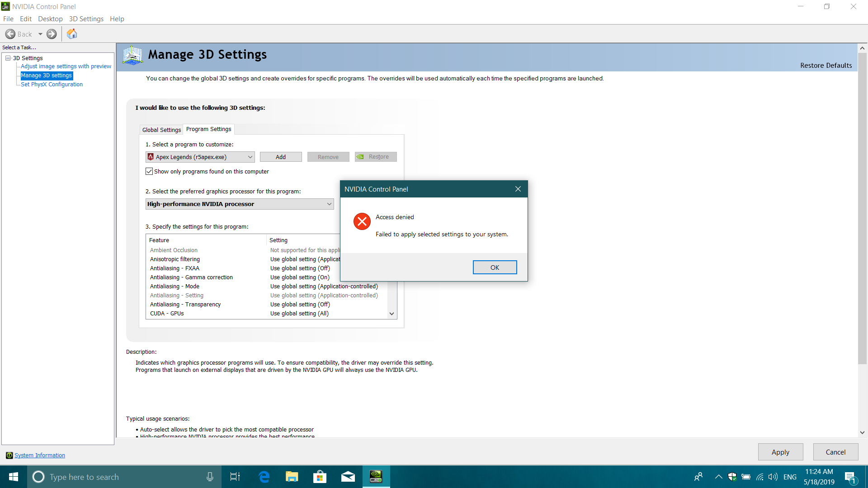Click the Feature column header
This screenshot has width=868, height=488.
[206, 240]
